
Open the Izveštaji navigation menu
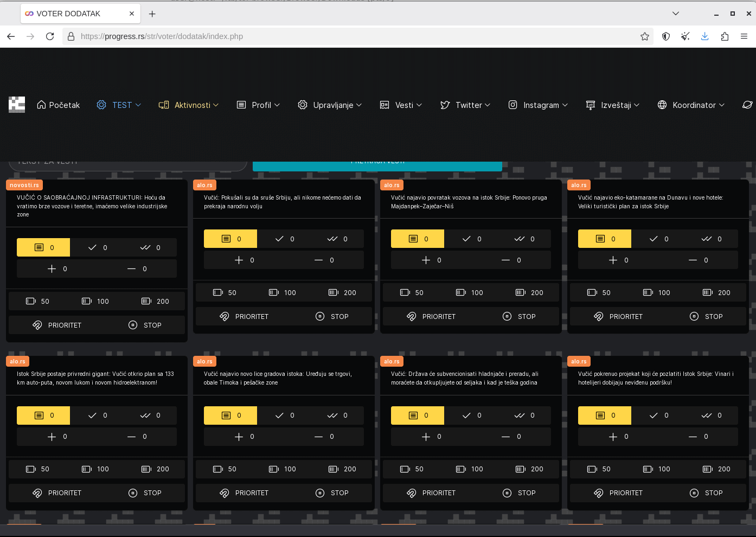click(x=613, y=105)
